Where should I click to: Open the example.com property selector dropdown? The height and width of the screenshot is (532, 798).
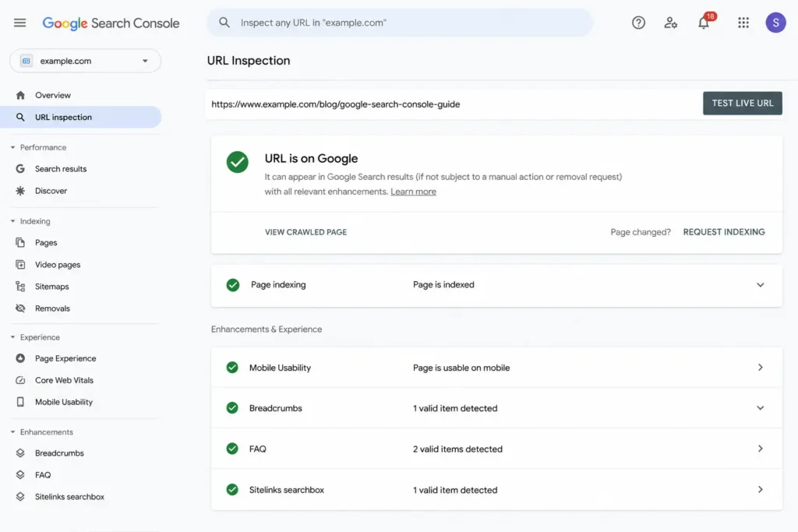pyautogui.click(x=86, y=61)
